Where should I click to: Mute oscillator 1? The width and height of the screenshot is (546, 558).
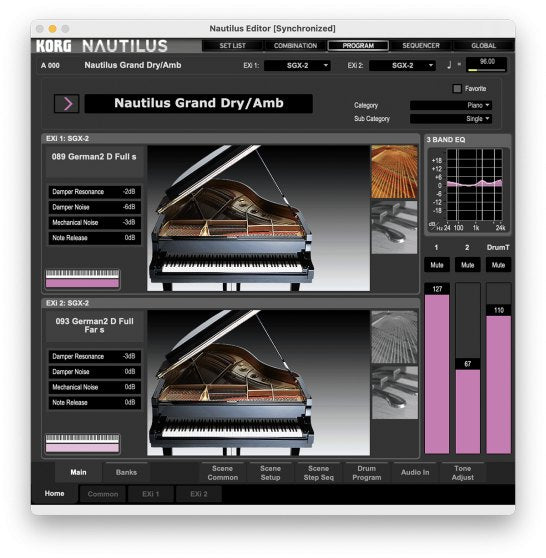pos(437,265)
